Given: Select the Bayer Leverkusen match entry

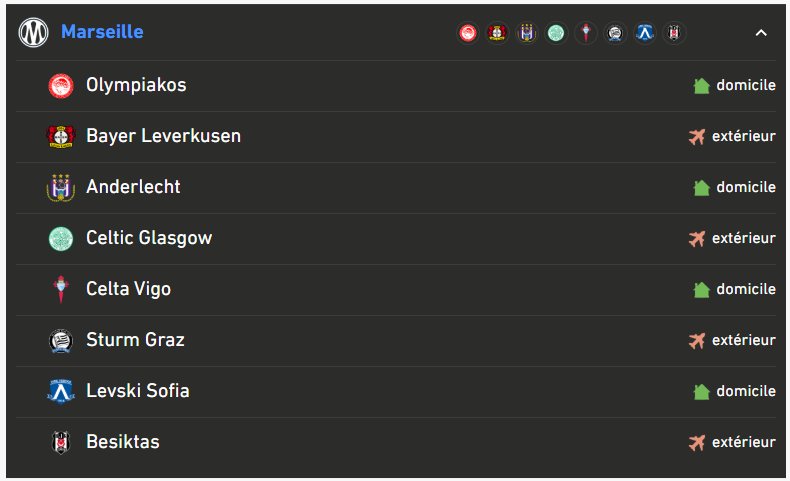Looking at the screenshot, I should coord(396,137).
